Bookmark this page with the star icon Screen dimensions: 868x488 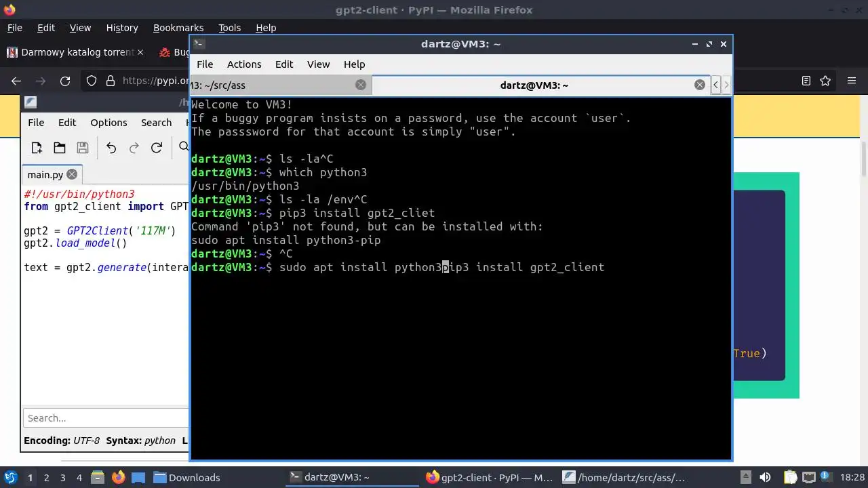(x=825, y=81)
